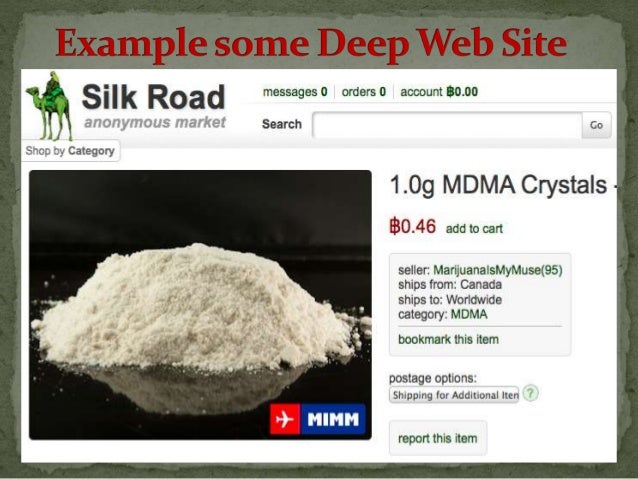The height and width of the screenshot is (479, 638).
Task: Open seller MarijuanaIsMyMuse profile
Action: 498,270
